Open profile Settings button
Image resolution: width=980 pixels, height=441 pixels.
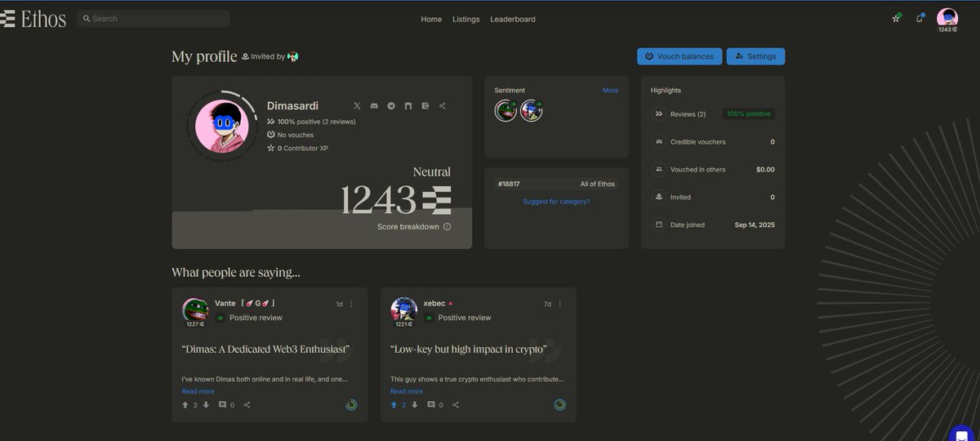click(755, 56)
